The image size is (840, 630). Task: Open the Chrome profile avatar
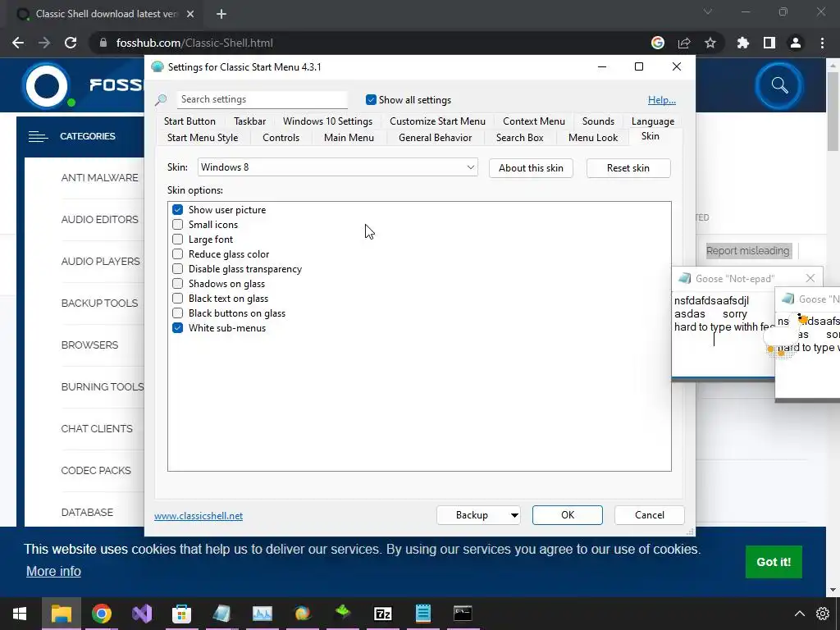point(796,43)
